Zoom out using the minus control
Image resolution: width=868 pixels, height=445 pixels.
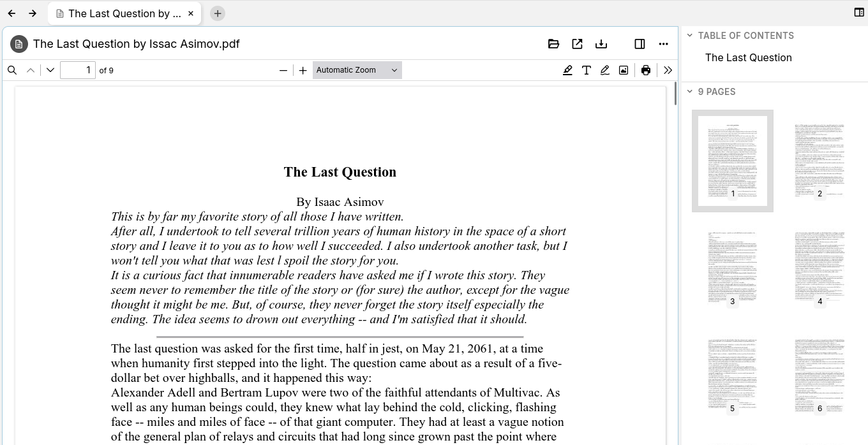(283, 70)
